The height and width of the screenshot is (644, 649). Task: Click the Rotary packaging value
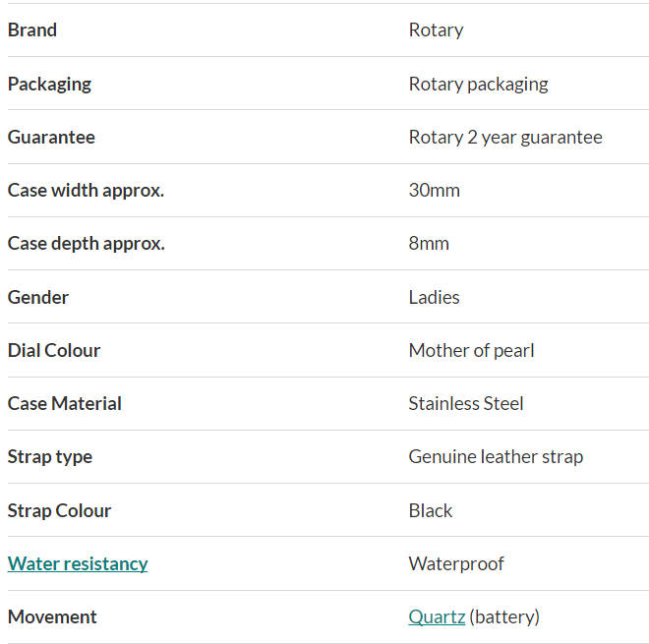click(x=478, y=84)
